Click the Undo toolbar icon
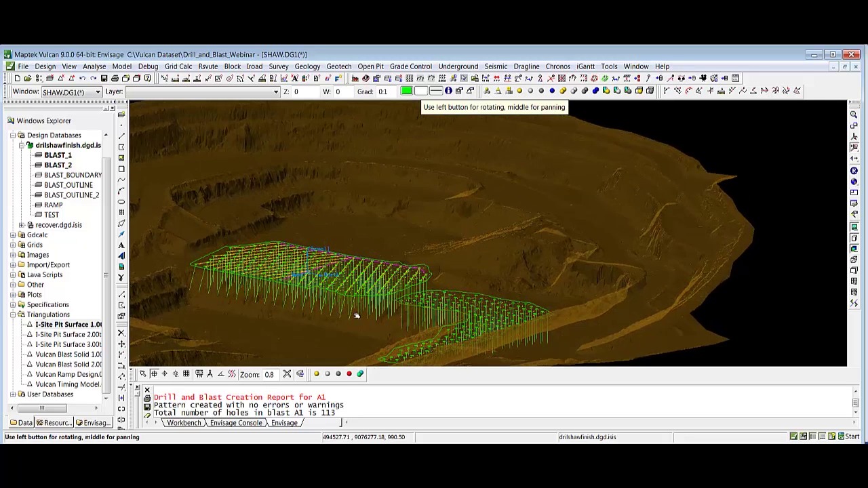Screen dimensions: 868x488 click(82, 79)
